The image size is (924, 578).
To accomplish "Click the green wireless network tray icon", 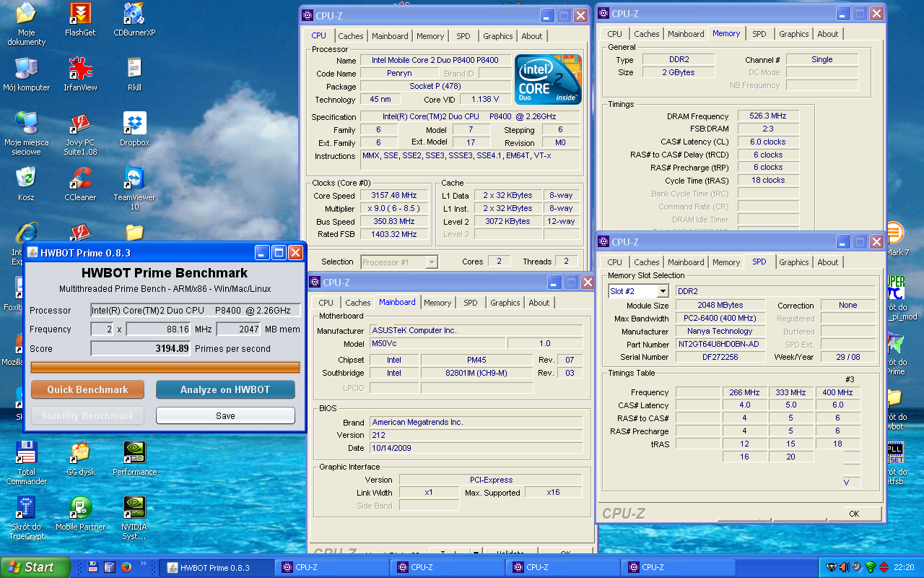I will 870,567.
